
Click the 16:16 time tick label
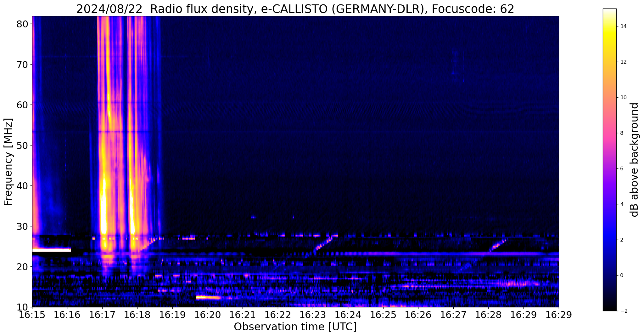pyautogui.click(x=67, y=315)
